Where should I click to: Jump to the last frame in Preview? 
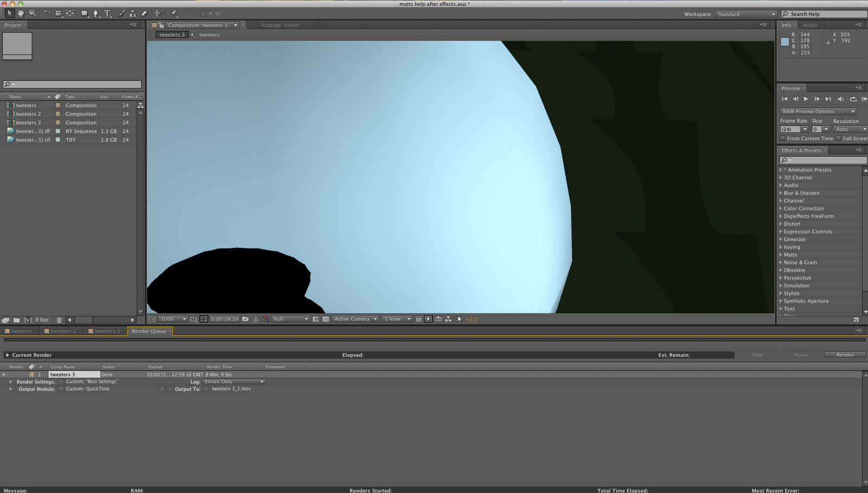click(x=828, y=99)
